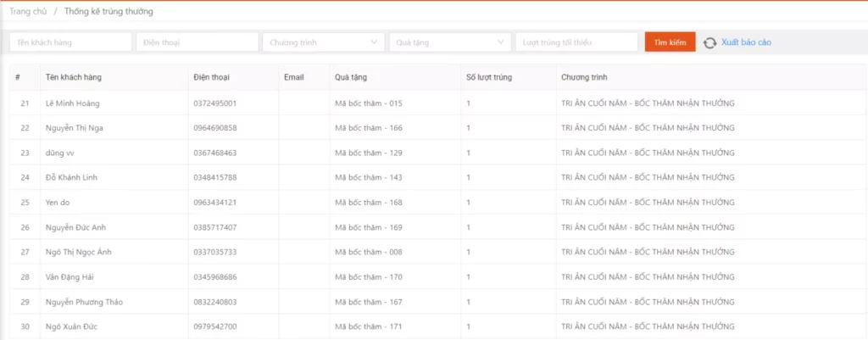Click into the Điện thoại filter field
Screen dimensions: 868x340
point(197,42)
